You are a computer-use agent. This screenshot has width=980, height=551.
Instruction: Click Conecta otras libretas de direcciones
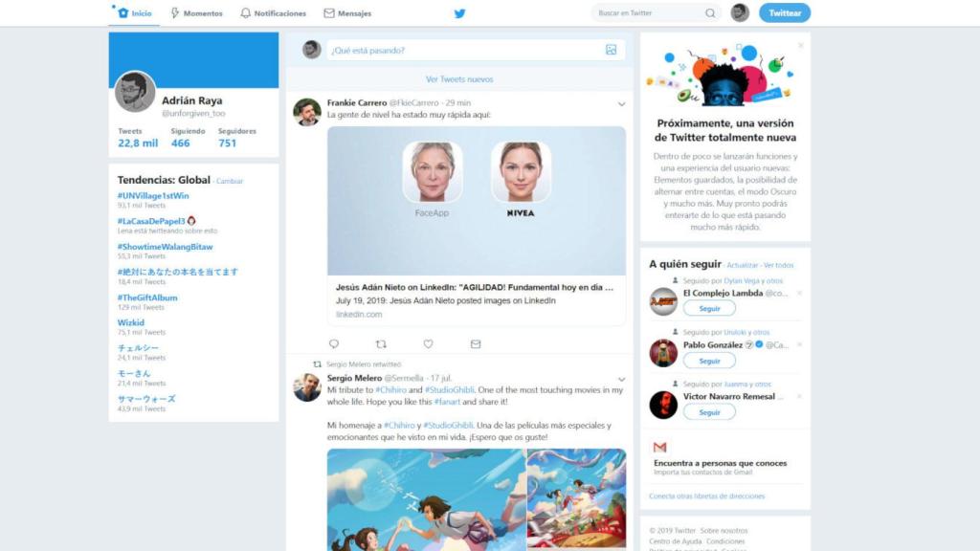pos(707,496)
